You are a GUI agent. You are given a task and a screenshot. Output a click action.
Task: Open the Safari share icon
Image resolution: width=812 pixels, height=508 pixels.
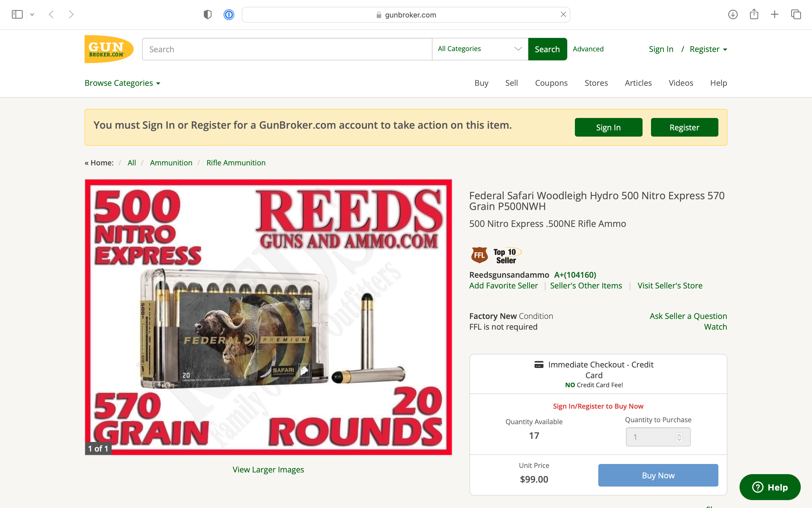click(x=754, y=14)
